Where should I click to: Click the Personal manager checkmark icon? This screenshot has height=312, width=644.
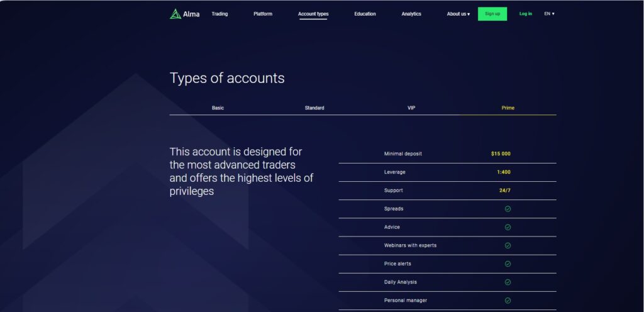click(x=508, y=300)
